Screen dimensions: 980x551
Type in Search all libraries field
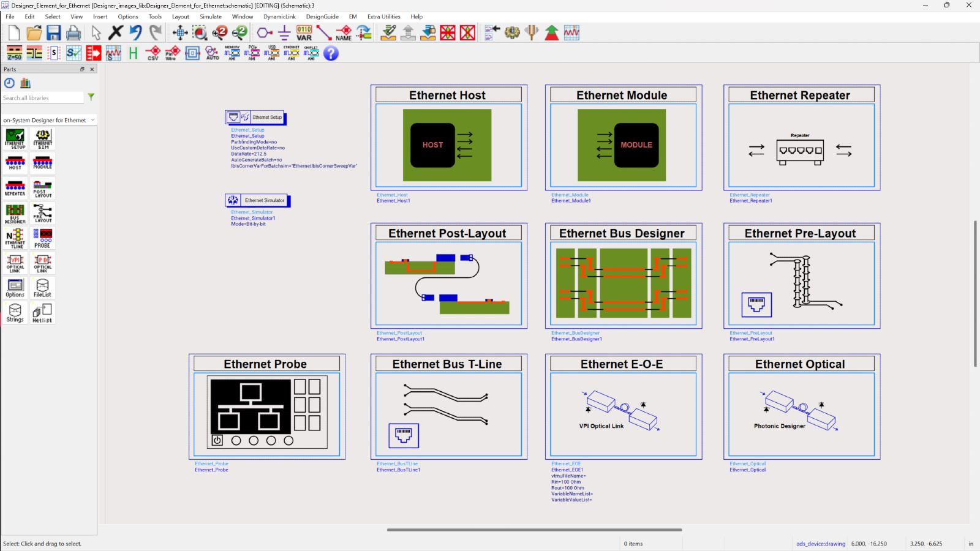point(42,97)
